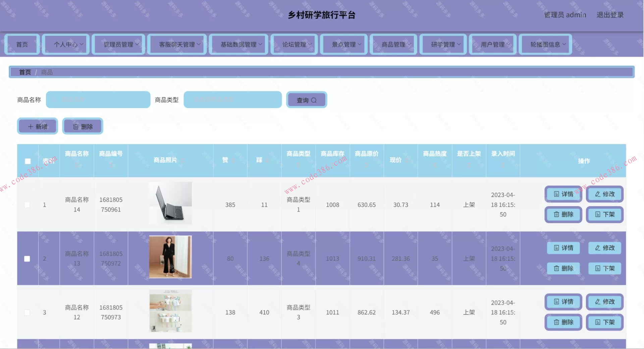Expand the 轮播图信息 menu
Screen dimensions: 644x349
[x=545, y=44]
